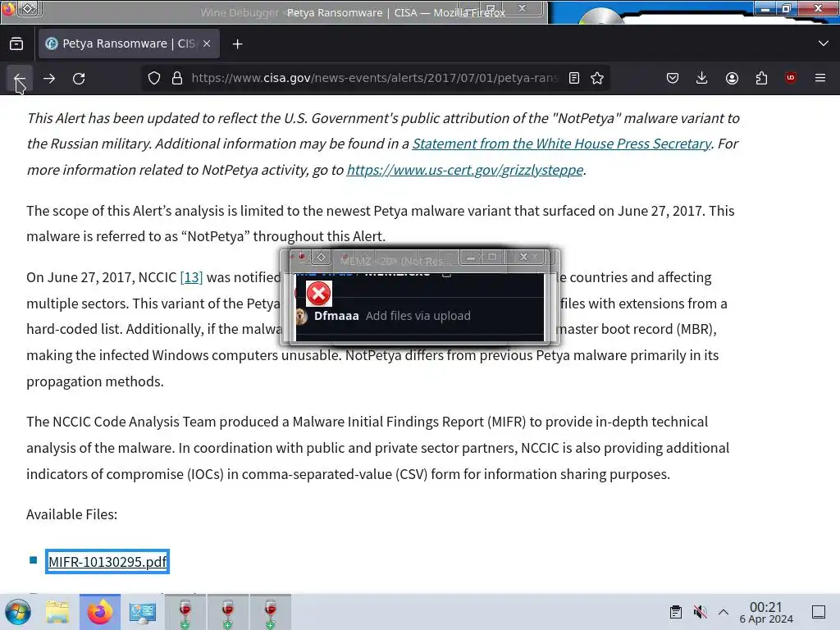The height and width of the screenshot is (630, 840).
Task: Select the third Wine glass taskbar item
Action: 271,612
